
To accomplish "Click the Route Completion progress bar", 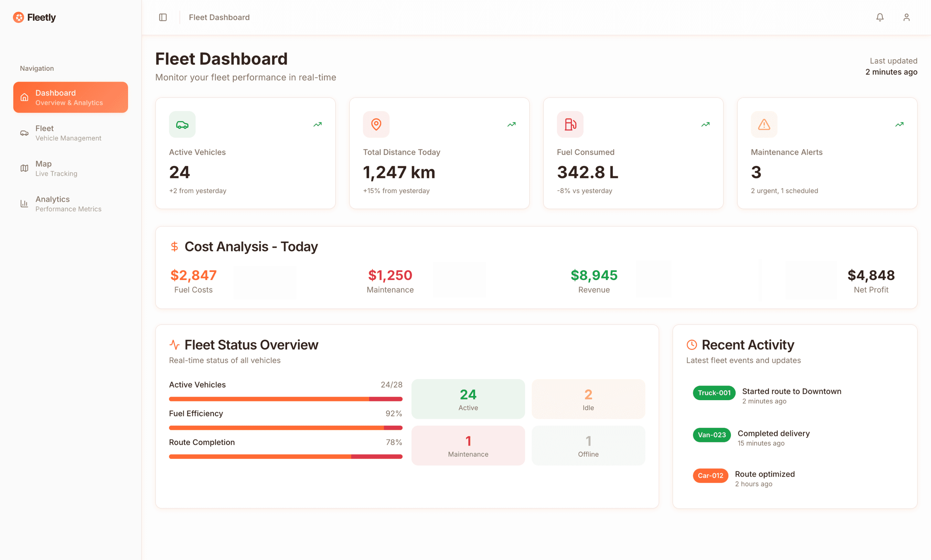I will [x=285, y=457].
